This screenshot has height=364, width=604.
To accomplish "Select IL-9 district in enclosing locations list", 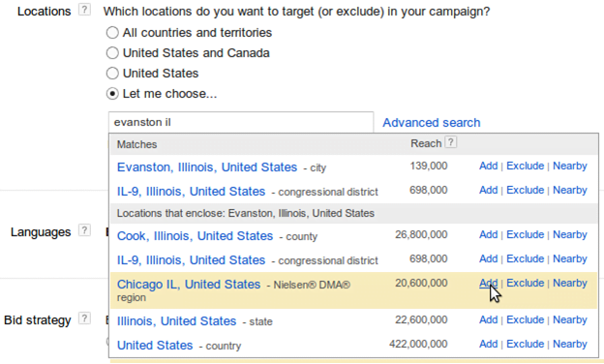I will coord(191,260).
